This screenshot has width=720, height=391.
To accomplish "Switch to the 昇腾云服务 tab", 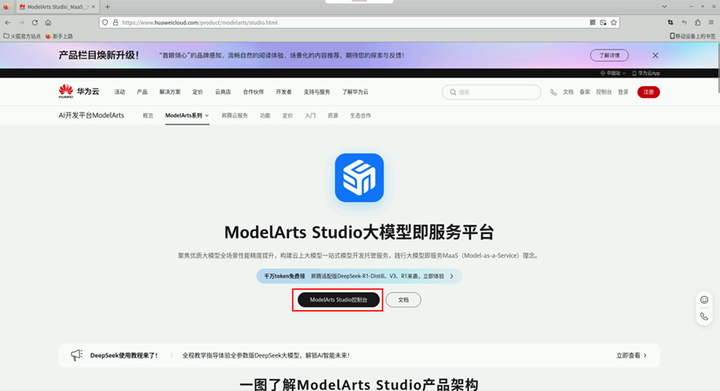I will click(x=235, y=116).
